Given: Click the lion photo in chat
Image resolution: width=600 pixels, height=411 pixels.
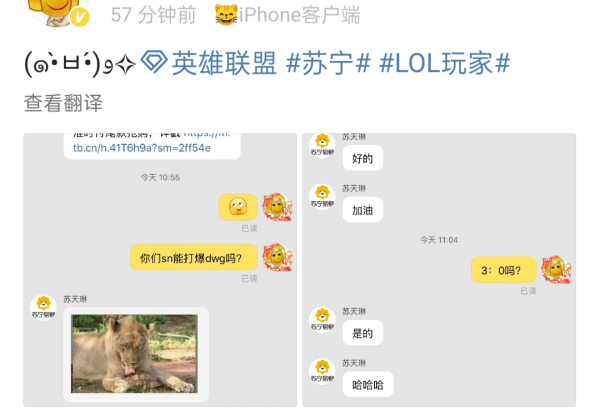Looking at the screenshot, I should click(134, 354).
